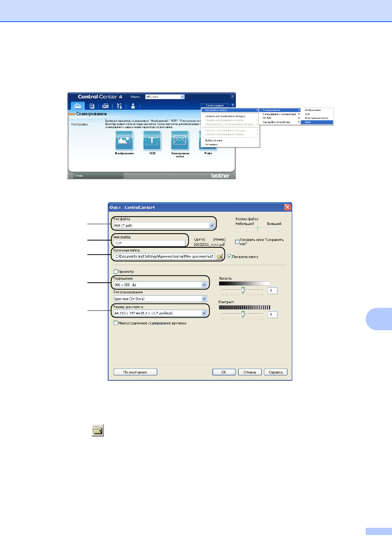Screen dimensions: 392x554
Task: Click the Яркость slider handle
Action: click(243, 290)
